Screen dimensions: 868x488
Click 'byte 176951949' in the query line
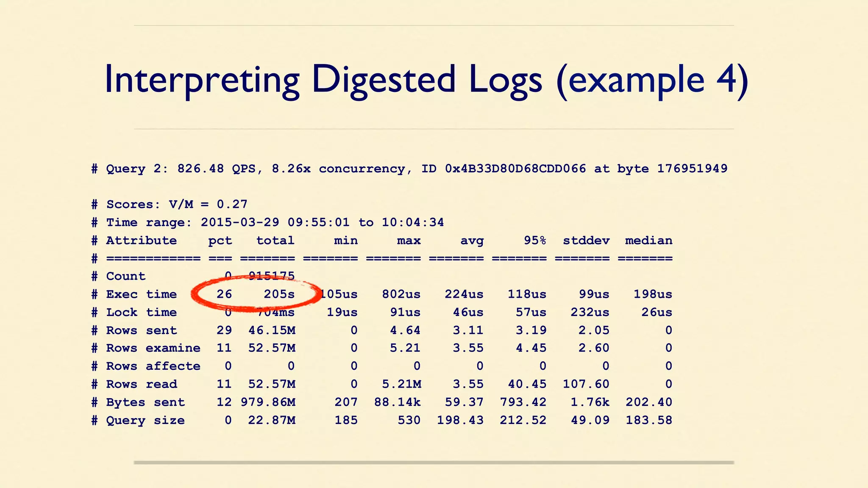point(672,169)
